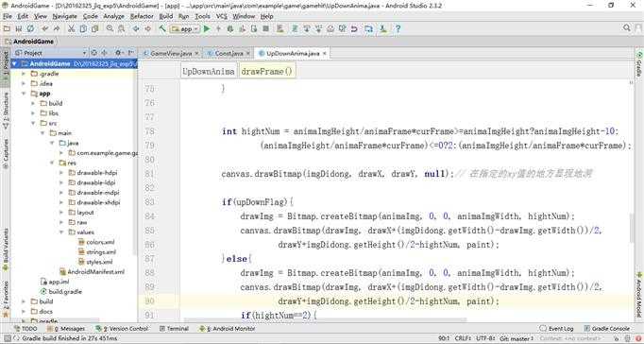The height and width of the screenshot is (344, 644).
Task: Expand the libs folder arrow
Action: click(x=33, y=113)
